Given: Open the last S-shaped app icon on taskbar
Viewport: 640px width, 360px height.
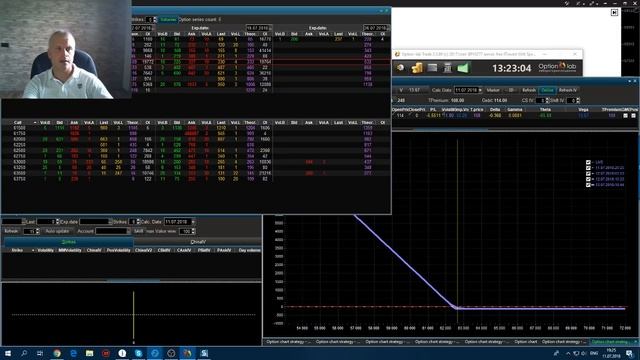Looking at the screenshot, I should [x=204, y=353].
